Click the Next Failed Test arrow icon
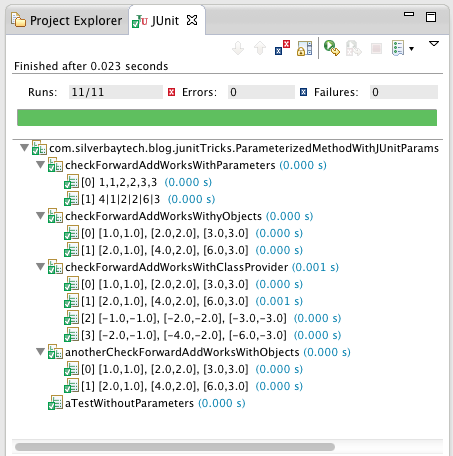 pyautogui.click(x=238, y=48)
